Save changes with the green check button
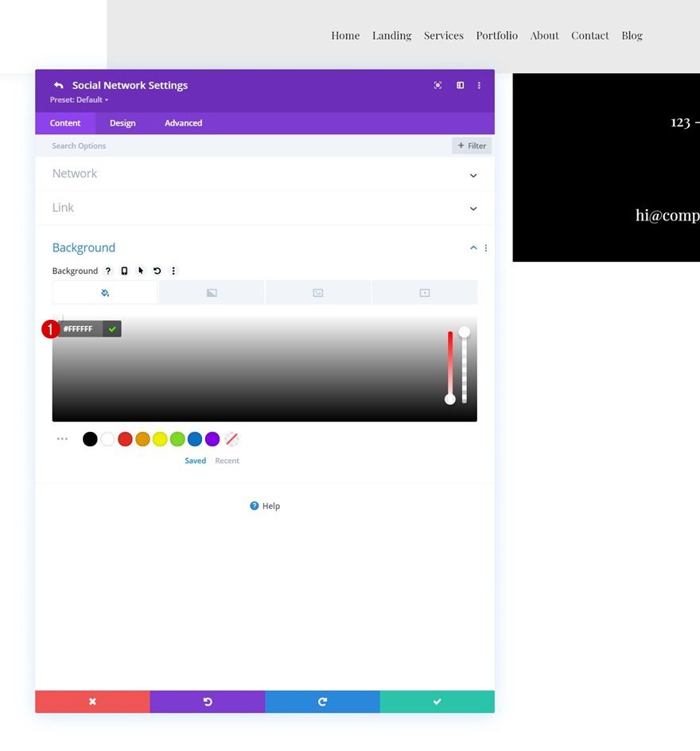700x751 pixels. tap(437, 702)
